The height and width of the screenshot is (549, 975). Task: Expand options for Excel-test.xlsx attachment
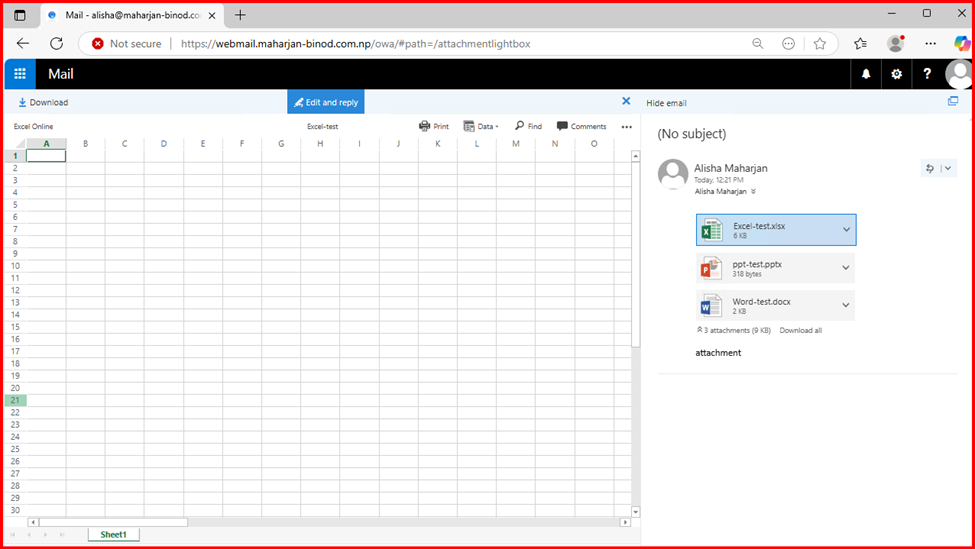click(846, 230)
